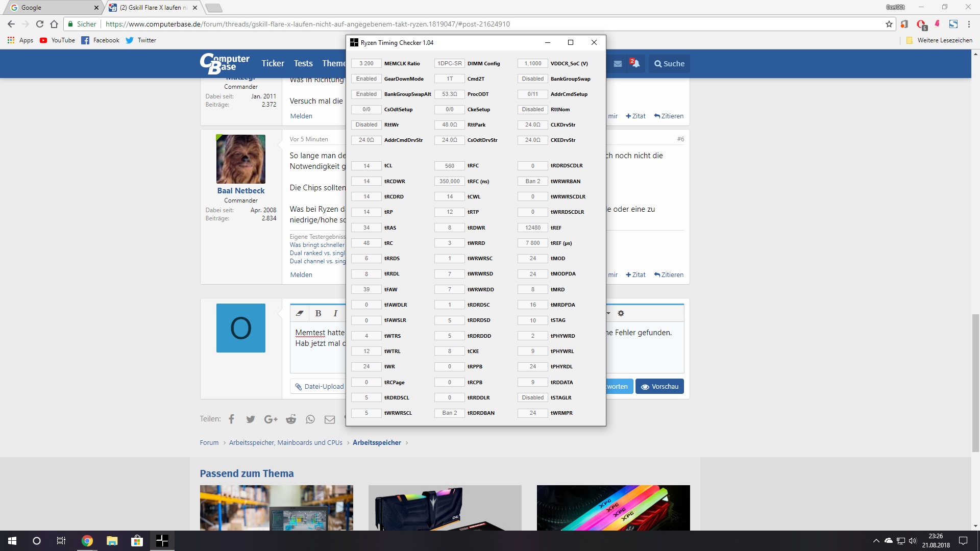Click the ProcODT value '53.3Ω'

[x=450, y=94]
